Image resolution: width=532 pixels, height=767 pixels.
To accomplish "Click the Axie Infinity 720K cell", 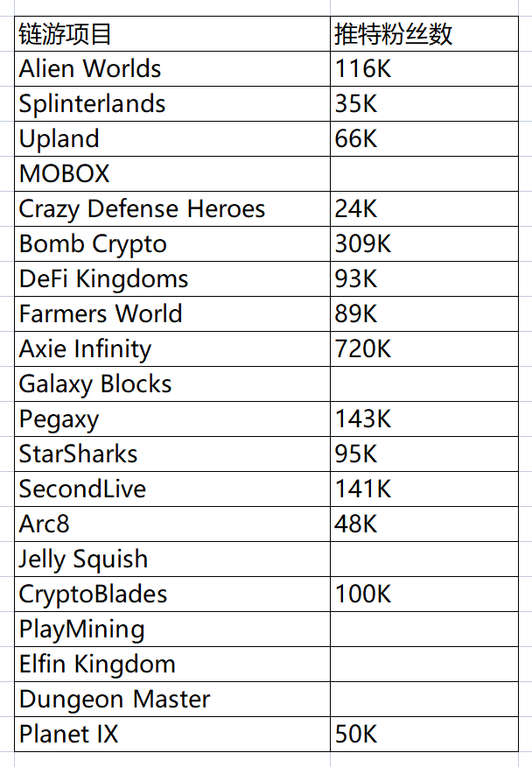I will point(424,348).
